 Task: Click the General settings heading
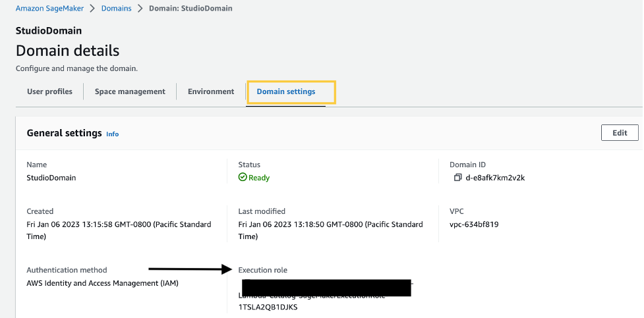tap(64, 133)
